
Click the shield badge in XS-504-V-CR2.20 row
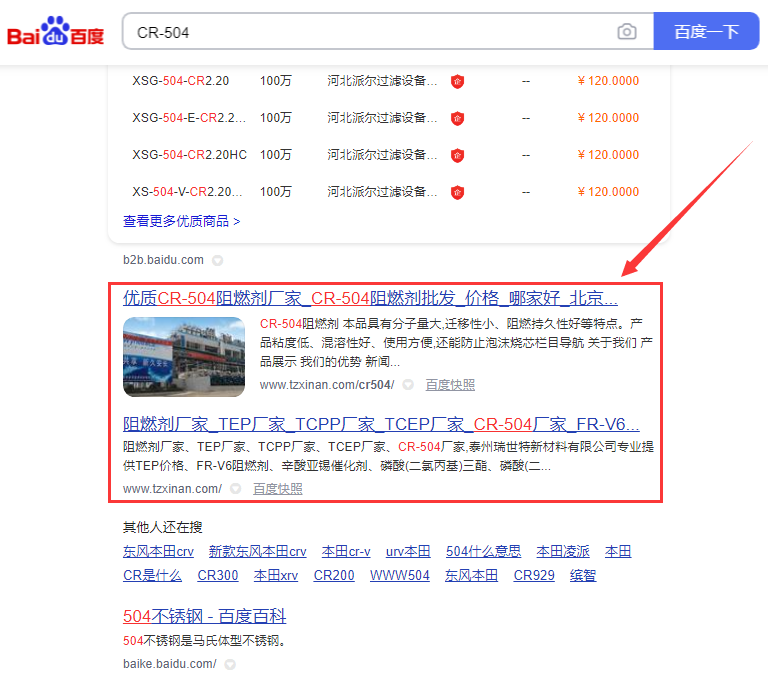(457, 192)
